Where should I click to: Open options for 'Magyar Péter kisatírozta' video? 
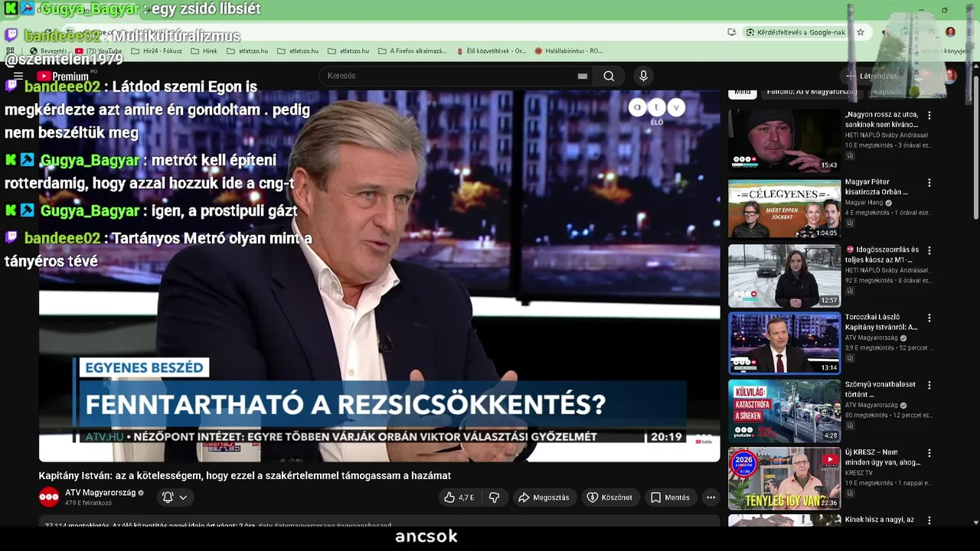click(x=929, y=183)
